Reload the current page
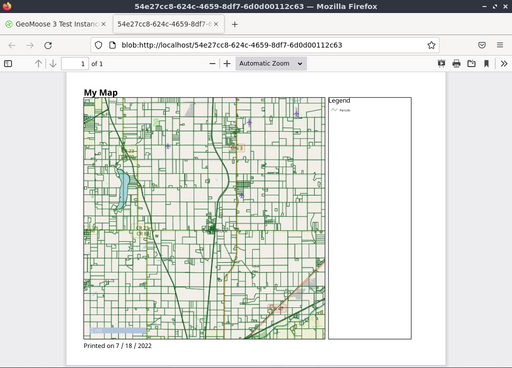 point(48,45)
